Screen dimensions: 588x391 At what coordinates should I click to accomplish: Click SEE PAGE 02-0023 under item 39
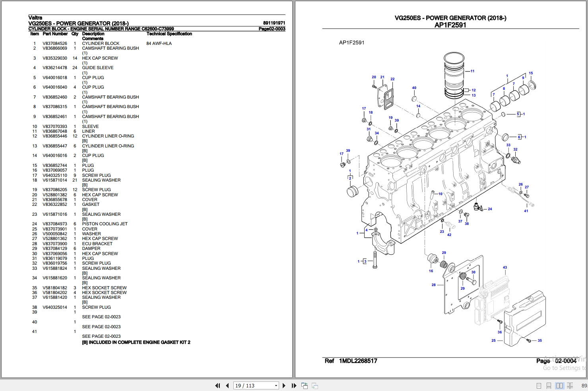coord(101,317)
